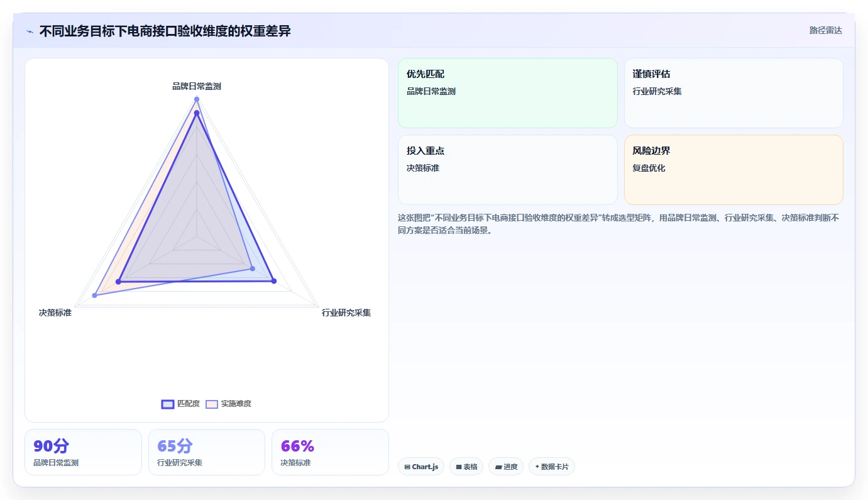This screenshot has height=500, width=868.
Task: Click the lightning icon beside the title
Action: 30,31
